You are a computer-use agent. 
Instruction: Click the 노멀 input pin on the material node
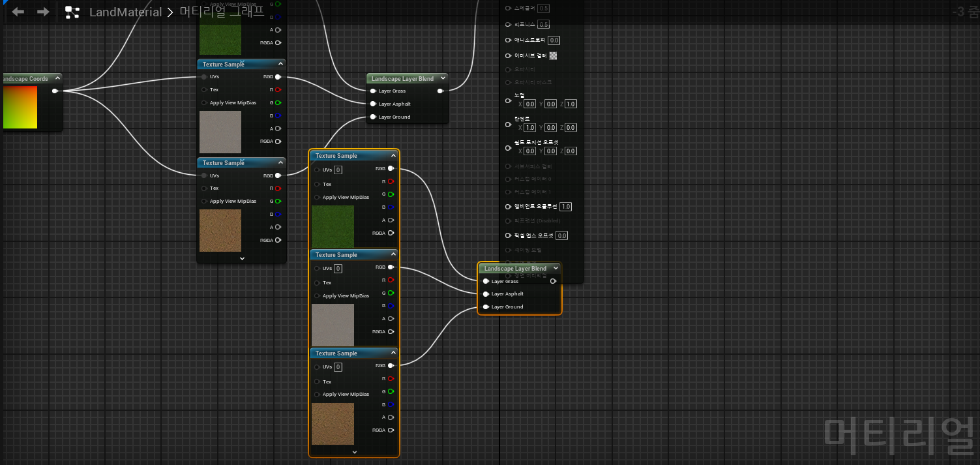tap(509, 101)
